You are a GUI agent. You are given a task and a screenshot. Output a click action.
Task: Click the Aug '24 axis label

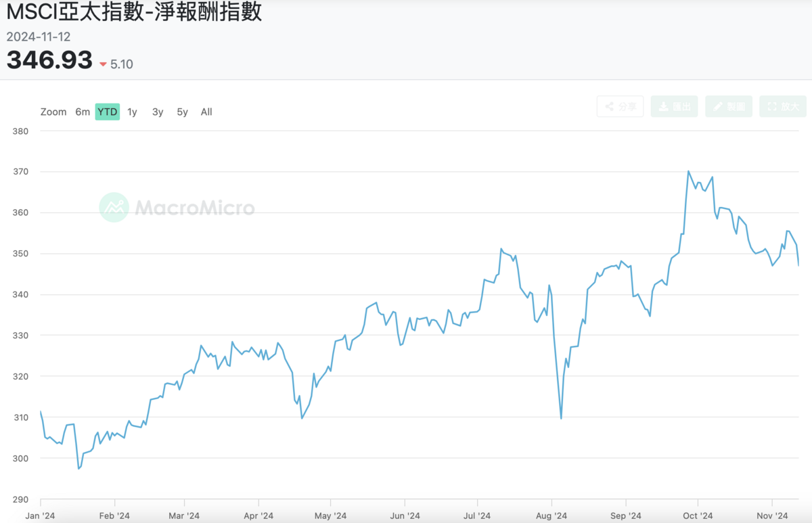click(551, 516)
